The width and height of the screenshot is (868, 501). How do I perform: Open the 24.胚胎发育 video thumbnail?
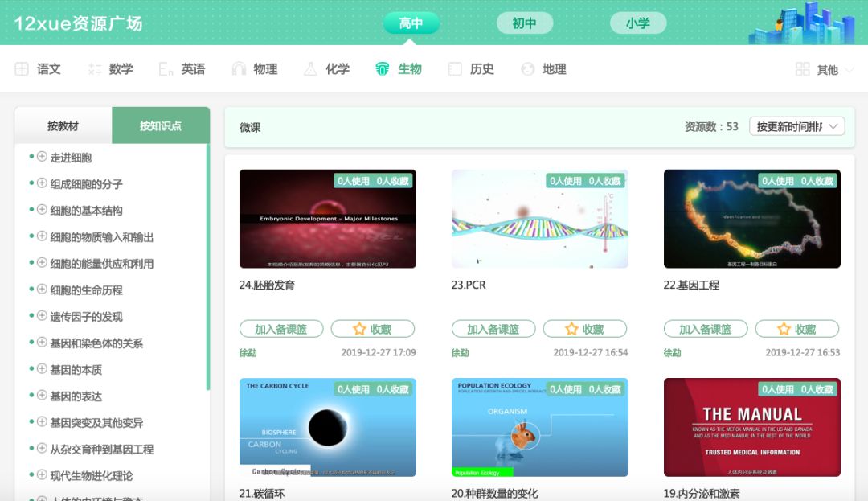point(328,219)
